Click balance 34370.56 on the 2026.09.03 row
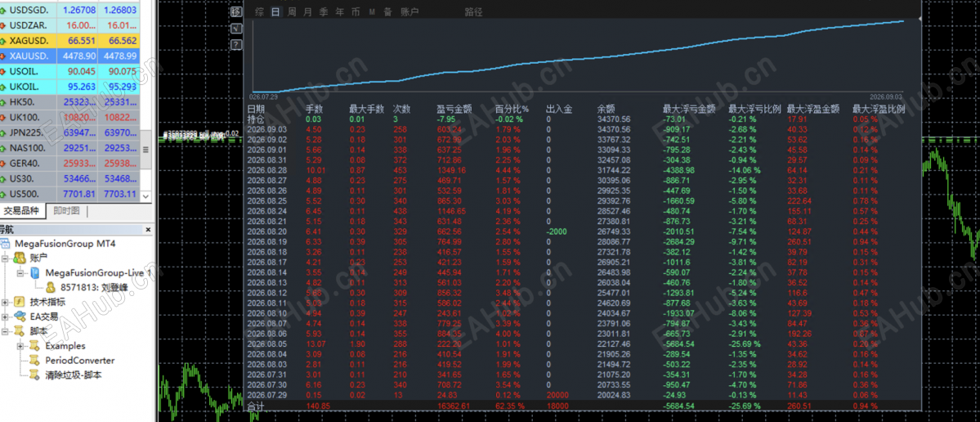Viewport: 980px width, 422px height. 615,129
